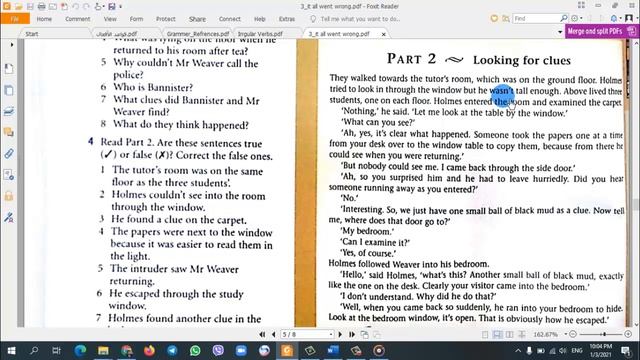Screen dimensions: 640x360
Task: Open the Form ribbon tab
Action: 136,19
